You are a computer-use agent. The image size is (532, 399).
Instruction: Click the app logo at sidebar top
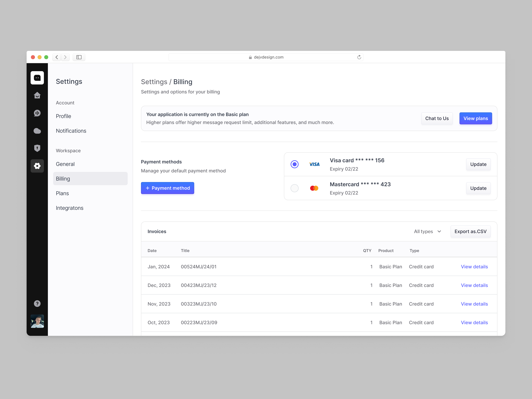point(37,78)
